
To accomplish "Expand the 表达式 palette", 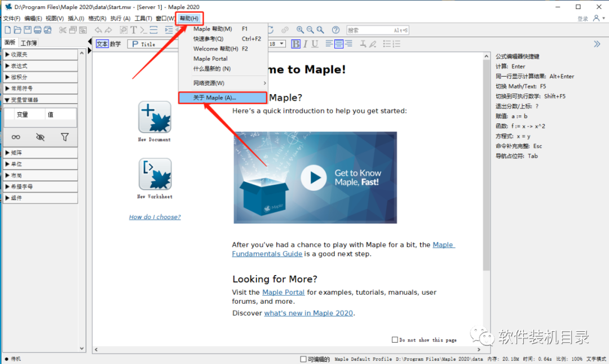I will [x=41, y=66].
